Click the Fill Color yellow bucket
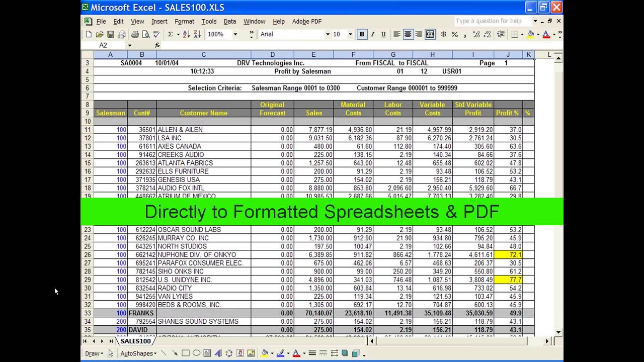The height and width of the screenshot is (362, 644). (x=530, y=34)
